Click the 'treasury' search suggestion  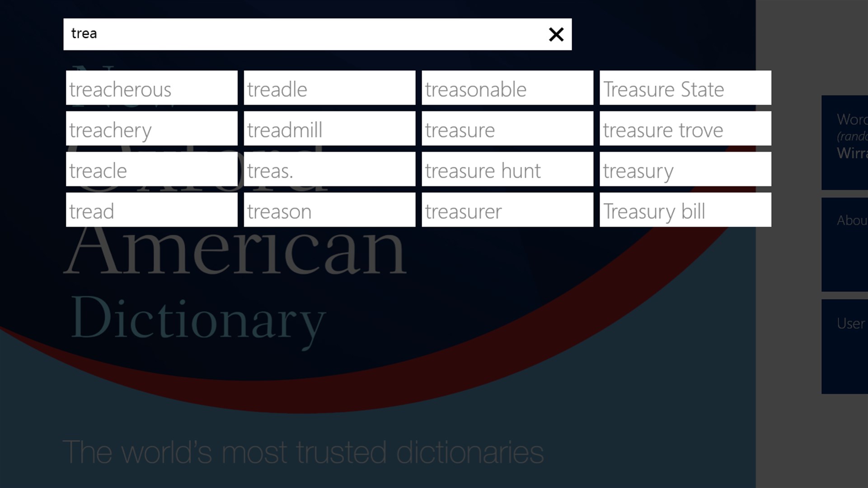click(x=685, y=169)
